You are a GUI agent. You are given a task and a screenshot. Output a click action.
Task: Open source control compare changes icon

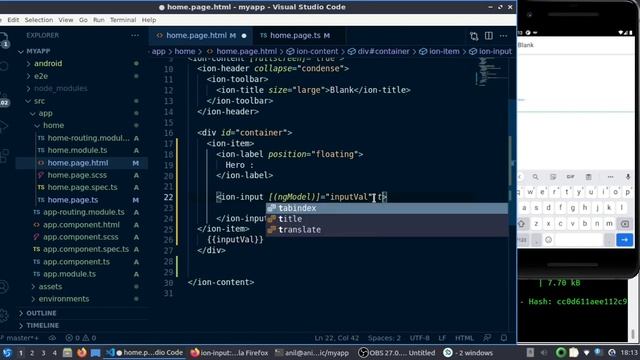point(473,36)
